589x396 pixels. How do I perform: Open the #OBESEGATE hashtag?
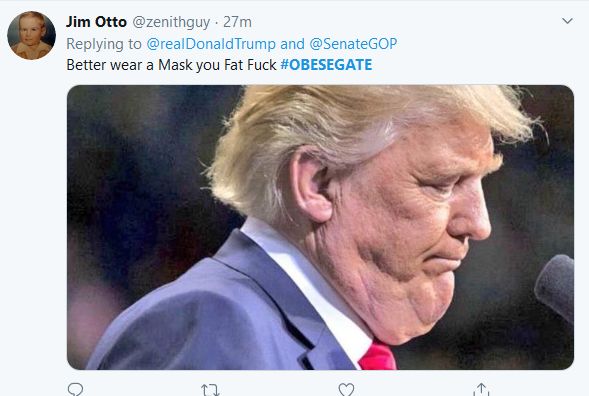coord(326,65)
